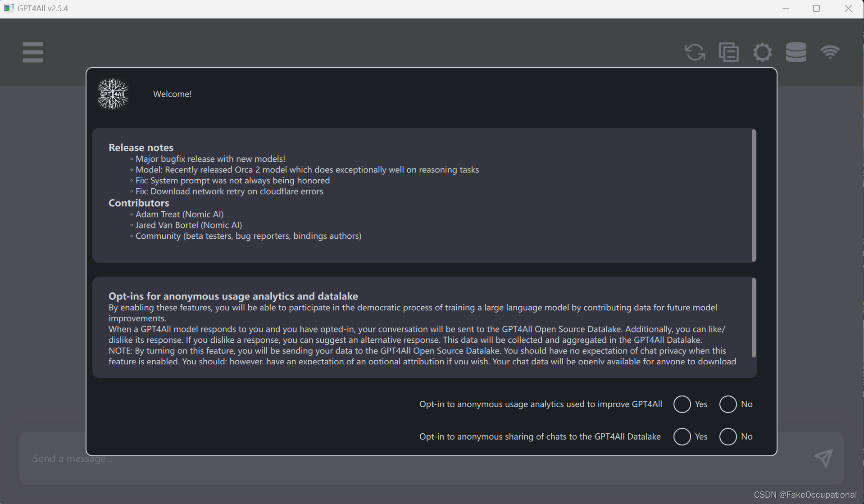
Task: Click the Community beta testers contributor line
Action: click(249, 236)
